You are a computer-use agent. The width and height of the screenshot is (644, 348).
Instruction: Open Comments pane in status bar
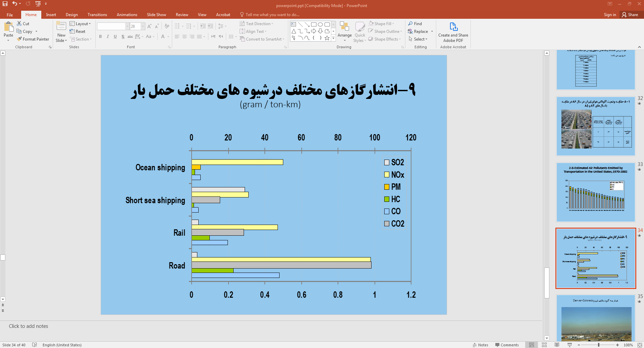point(507,345)
